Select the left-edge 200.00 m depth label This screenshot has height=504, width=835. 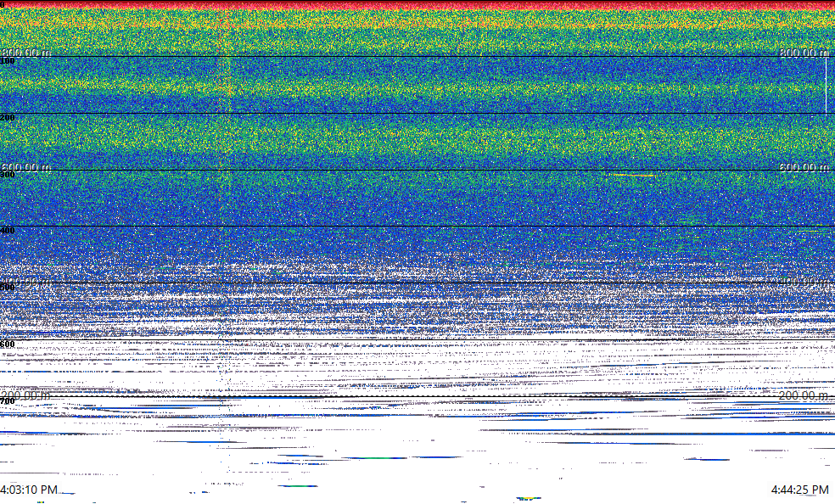(25, 395)
